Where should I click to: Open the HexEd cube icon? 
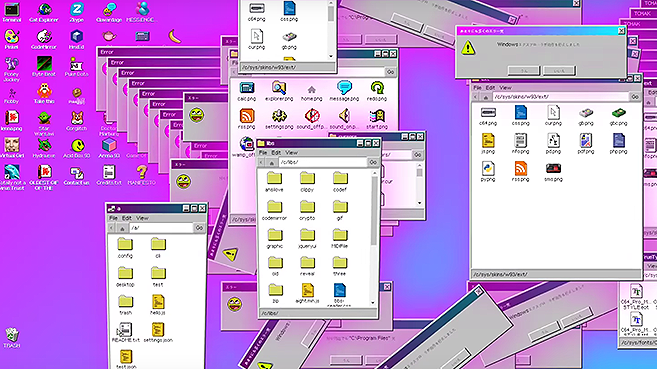tap(77, 39)
